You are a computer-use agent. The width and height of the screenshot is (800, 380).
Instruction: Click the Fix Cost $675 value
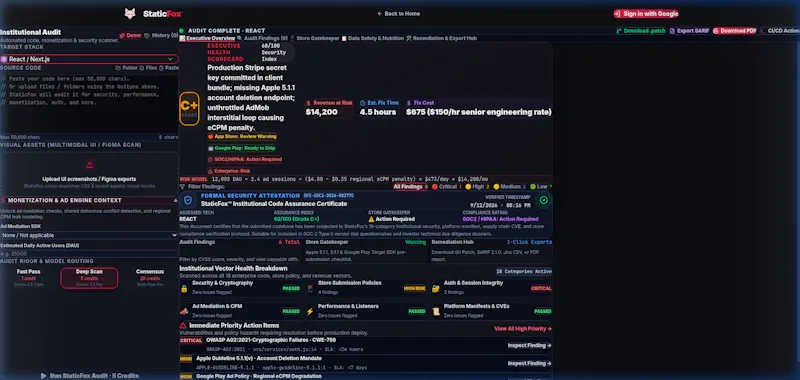(x=479, y=112)
